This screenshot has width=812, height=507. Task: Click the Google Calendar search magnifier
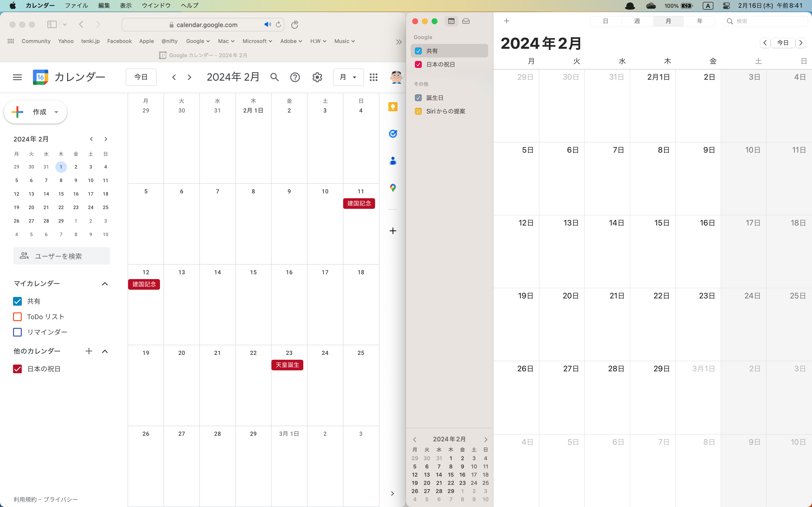[275, 77]
